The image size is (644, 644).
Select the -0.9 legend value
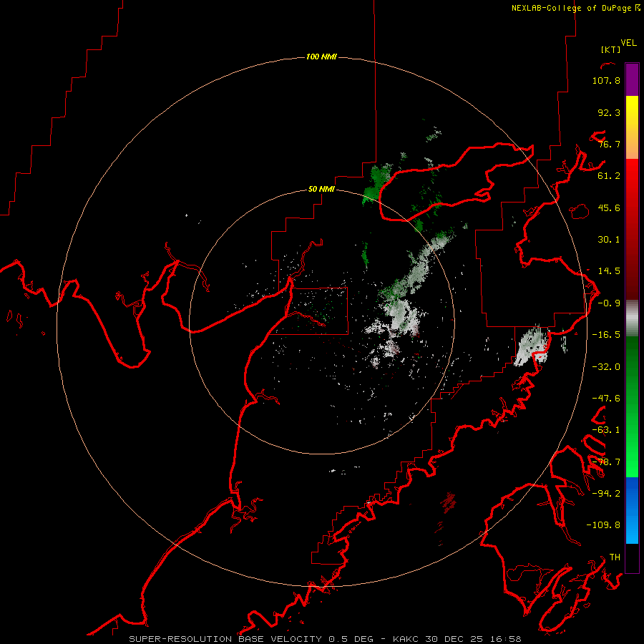point(609,303)
